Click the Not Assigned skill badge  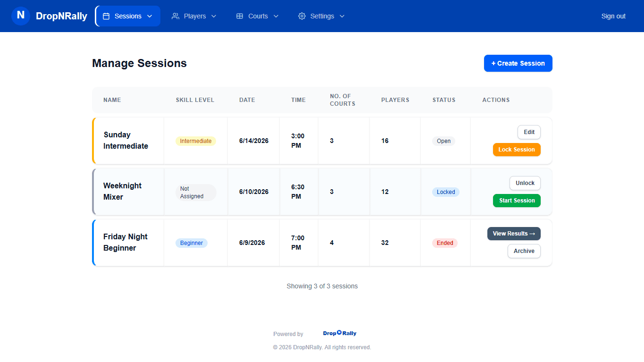(x=196, y=193)
